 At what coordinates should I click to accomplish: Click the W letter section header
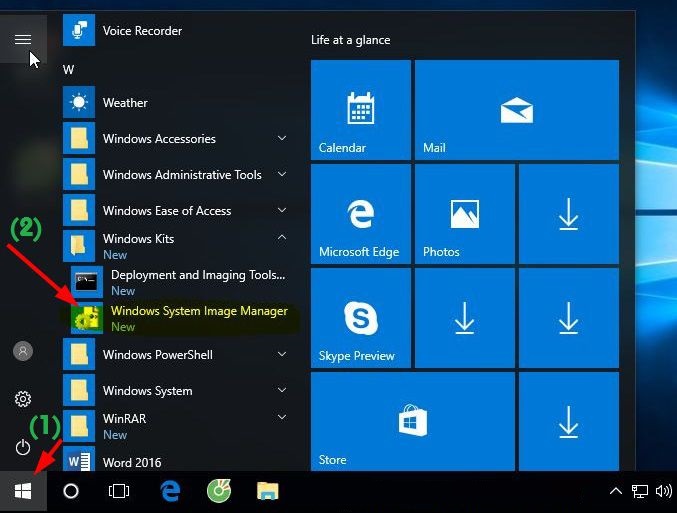[x=69, y=70]
